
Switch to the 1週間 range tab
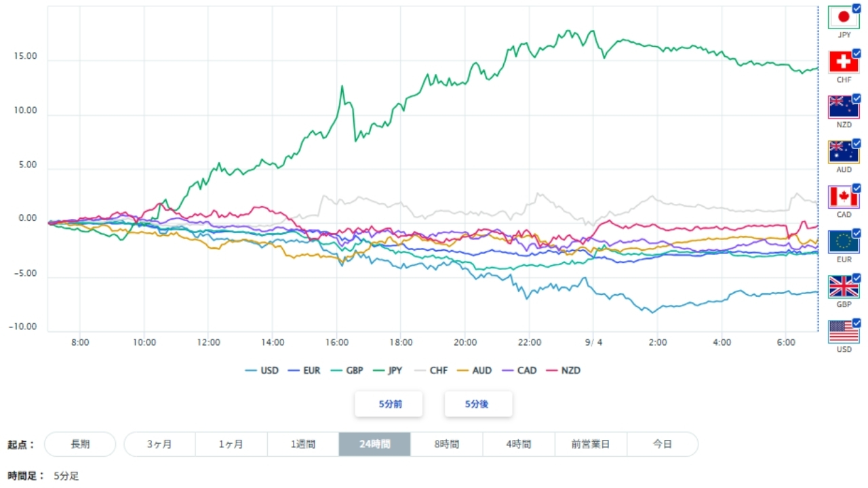point(304,445)
